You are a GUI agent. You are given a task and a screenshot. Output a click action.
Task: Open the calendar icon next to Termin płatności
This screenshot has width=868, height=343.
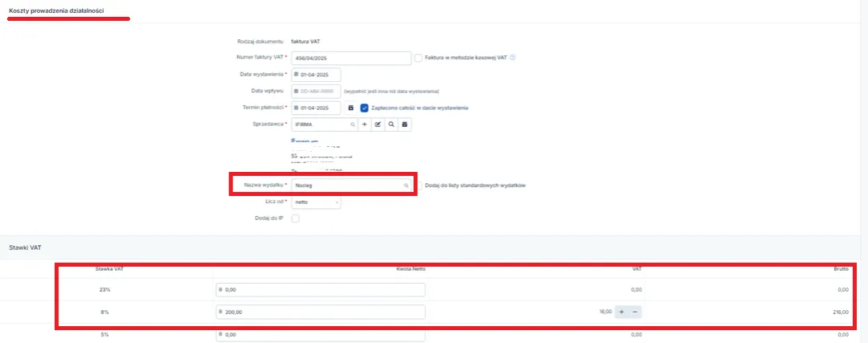(x=350, y=108)
